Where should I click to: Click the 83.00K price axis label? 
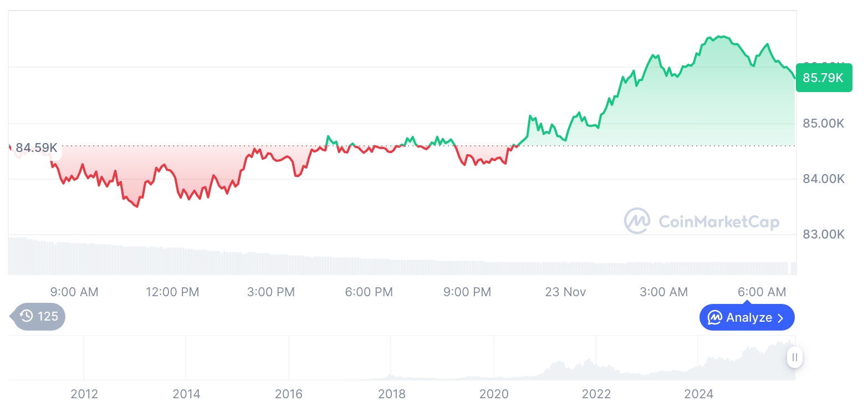pos(823,234)
